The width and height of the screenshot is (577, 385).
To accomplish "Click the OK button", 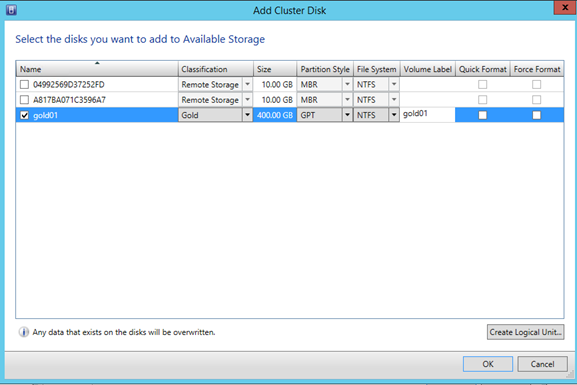I will (488, 364).
